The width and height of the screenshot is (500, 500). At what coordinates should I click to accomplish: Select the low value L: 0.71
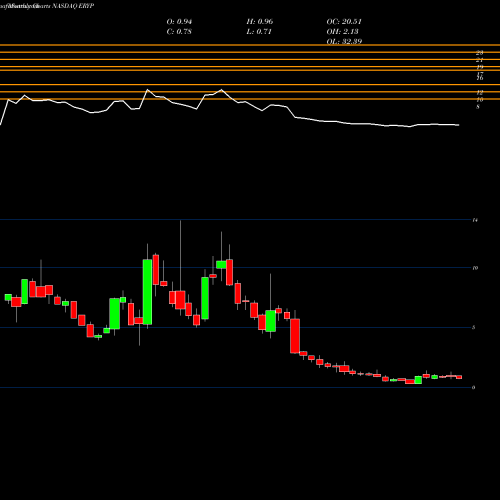pyautogui.click(x=259, y=32)
